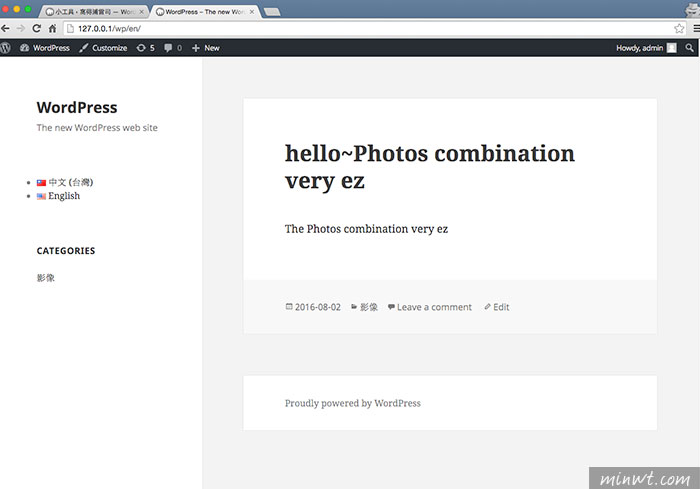Open Customize in the admin bar
The width and height of the screenshot is (700, 489).
(103, 48)
